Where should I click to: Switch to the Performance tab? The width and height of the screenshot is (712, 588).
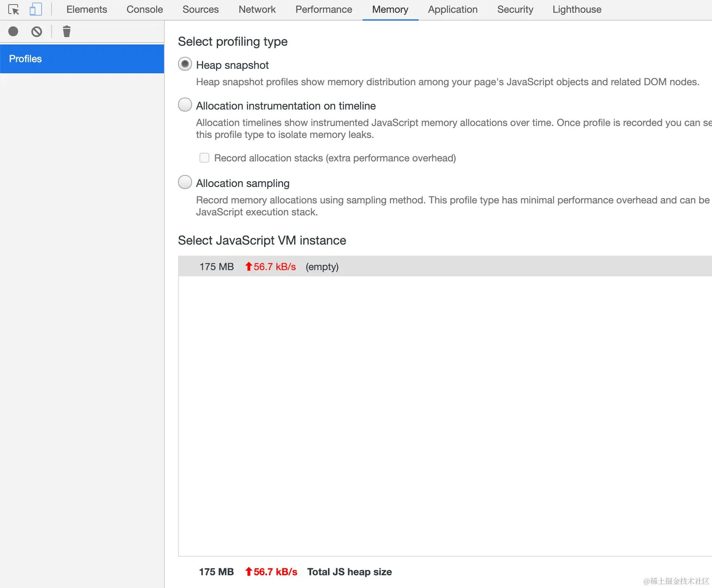(x=324, y=9)
